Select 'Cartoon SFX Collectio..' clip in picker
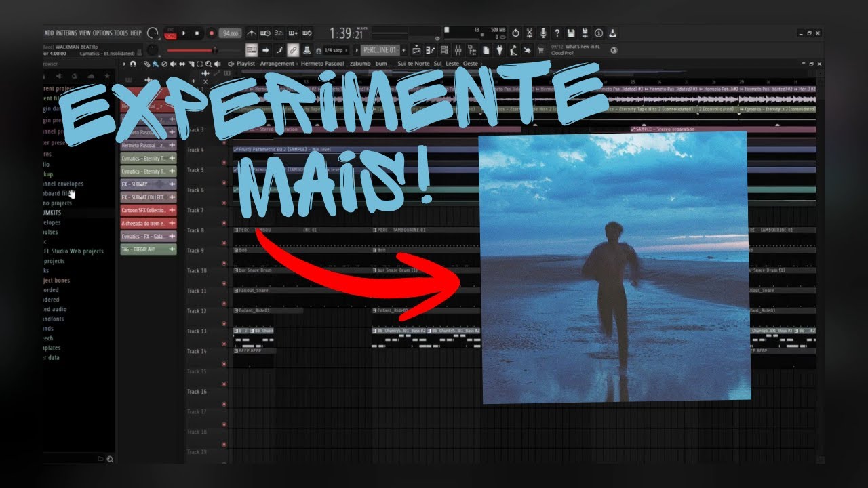Screen dimensions: 868x488 [148, 210]
